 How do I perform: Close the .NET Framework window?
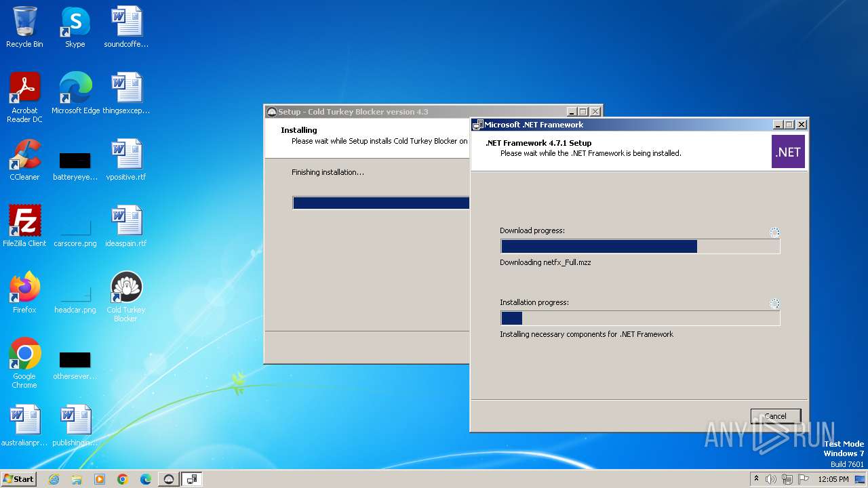(x=802, y=125)
